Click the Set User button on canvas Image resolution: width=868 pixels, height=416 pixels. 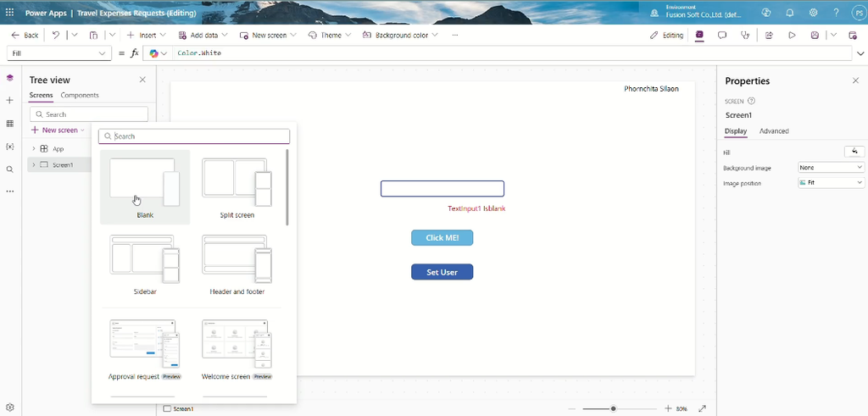pyautogui.click(x=442, y=272)
